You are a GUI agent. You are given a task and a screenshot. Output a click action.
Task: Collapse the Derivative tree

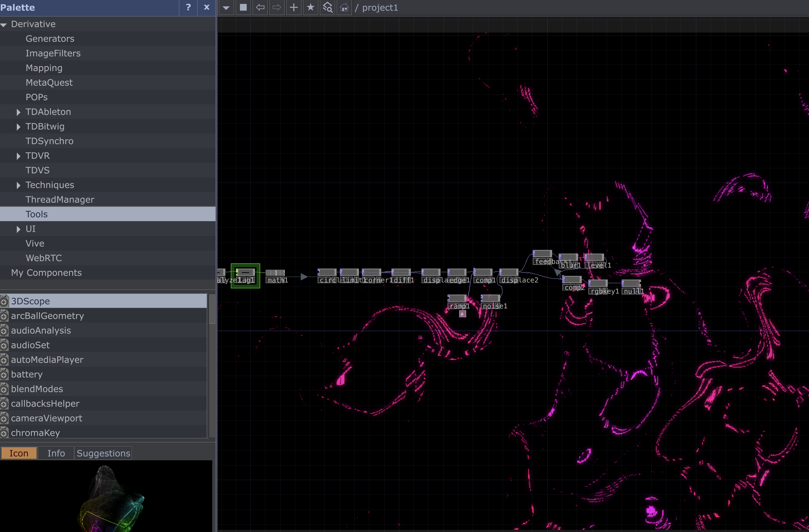(x=4, y=25)
